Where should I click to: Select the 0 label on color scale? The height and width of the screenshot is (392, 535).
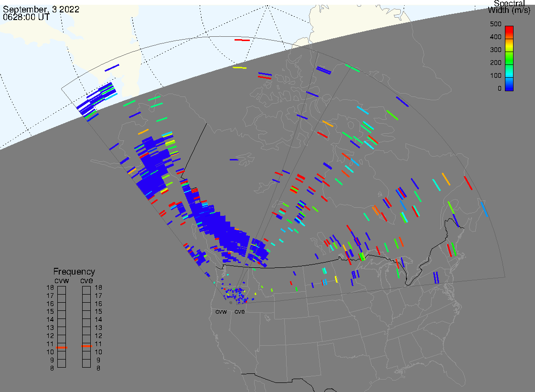pos(500,89)
